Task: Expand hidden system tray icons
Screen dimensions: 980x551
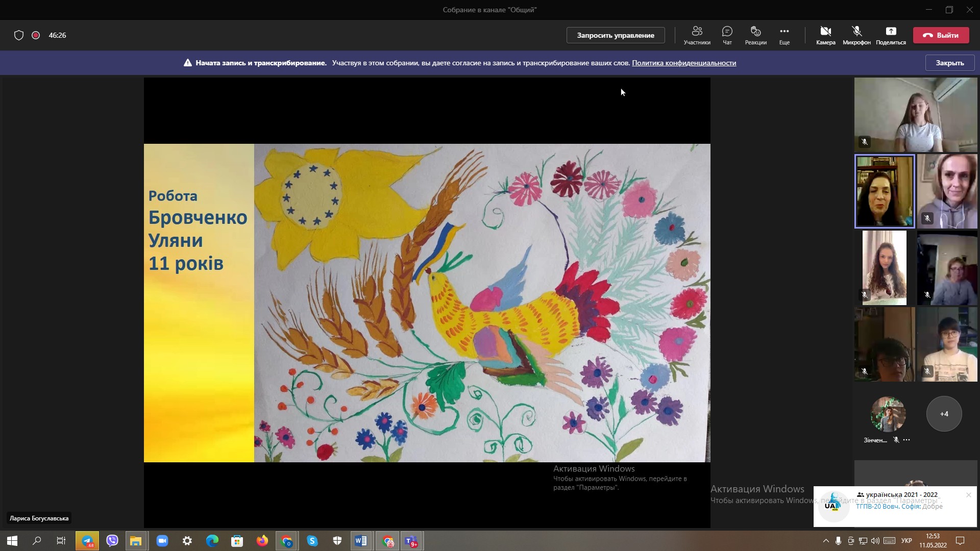Action: [826, 541]
